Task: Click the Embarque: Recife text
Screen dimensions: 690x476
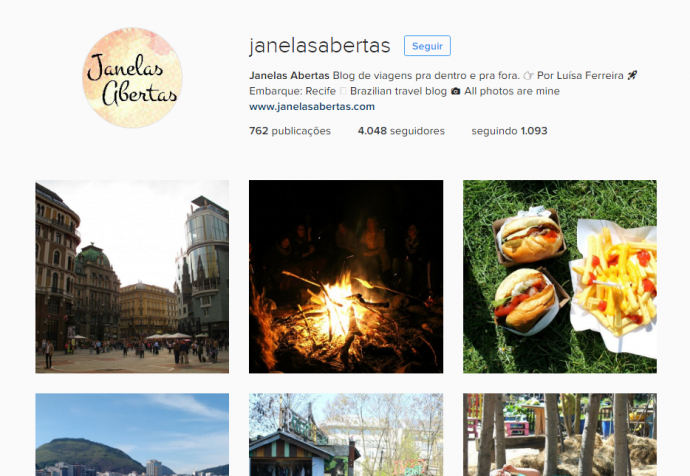Action: point(292,91)
